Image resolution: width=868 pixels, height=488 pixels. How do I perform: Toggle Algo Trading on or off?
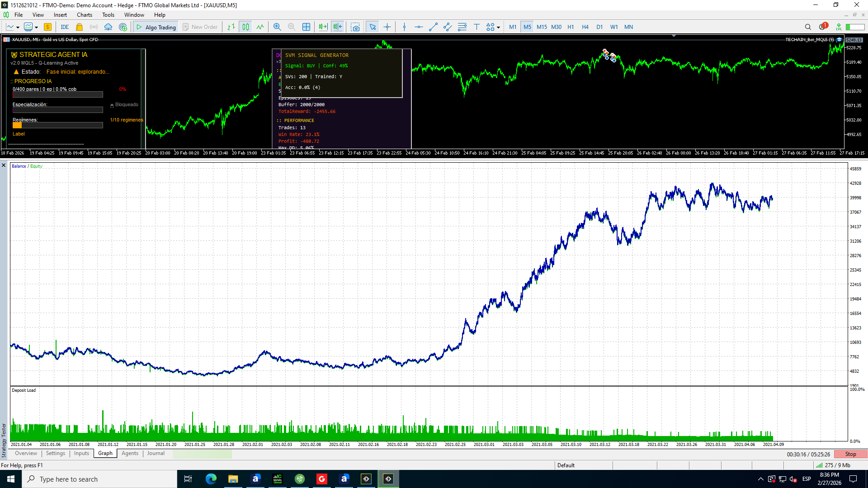[156, 27]
